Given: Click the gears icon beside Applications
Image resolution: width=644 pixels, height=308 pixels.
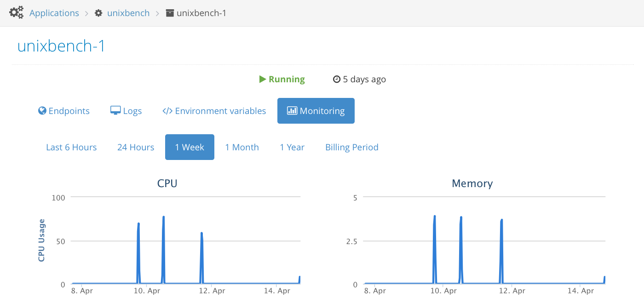Looking at the screenshot, I should (x=17, y=13).
